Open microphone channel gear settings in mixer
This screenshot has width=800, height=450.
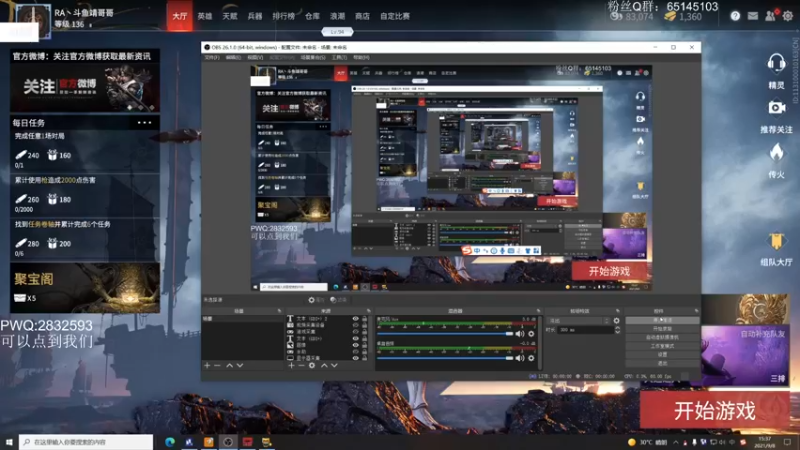(x=531, y=334)
